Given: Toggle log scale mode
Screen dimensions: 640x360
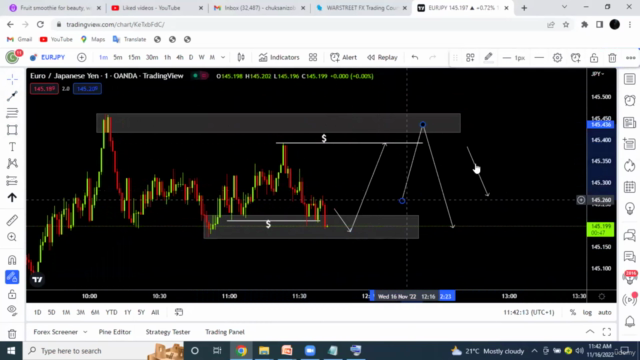Looking at the screenshot, I should [587, 312].
